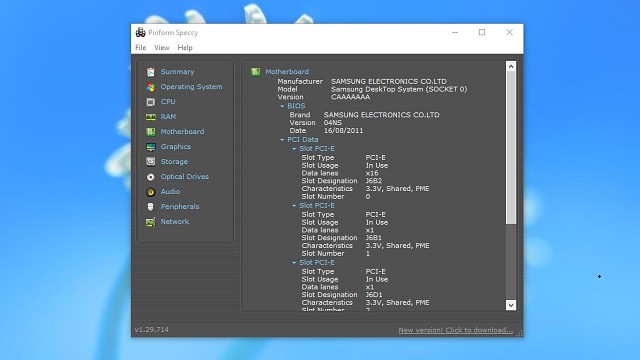Collapse the BIOS tree section
This screenshot has width=640, height=360.
pyautogui.click(x=282, y=106)
